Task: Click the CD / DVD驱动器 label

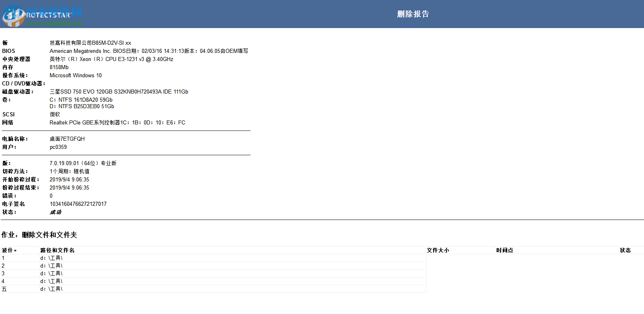Action: click(x=24, y=83)
